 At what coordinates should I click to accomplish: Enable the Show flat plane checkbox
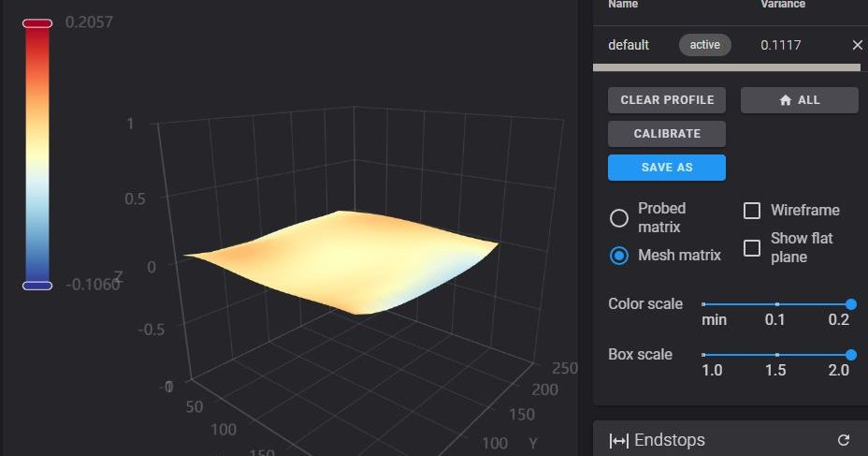(752, 248)
